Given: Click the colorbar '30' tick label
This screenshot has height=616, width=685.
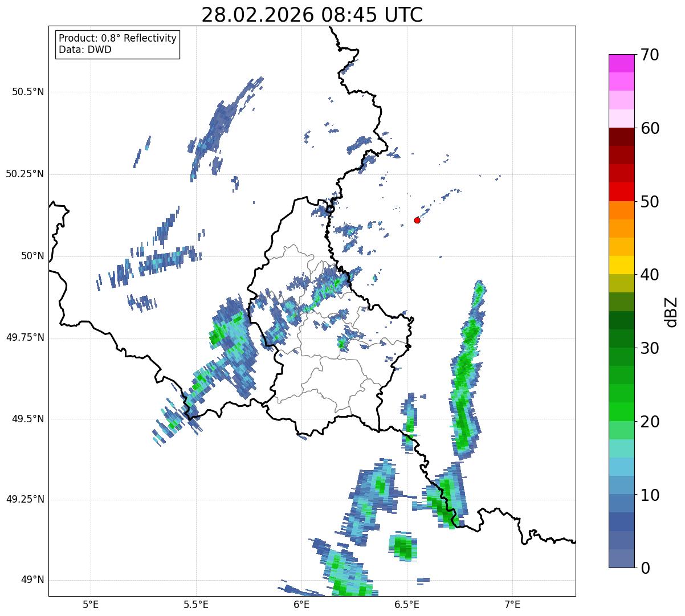Looking at the screenshot, I should (650, 348).
